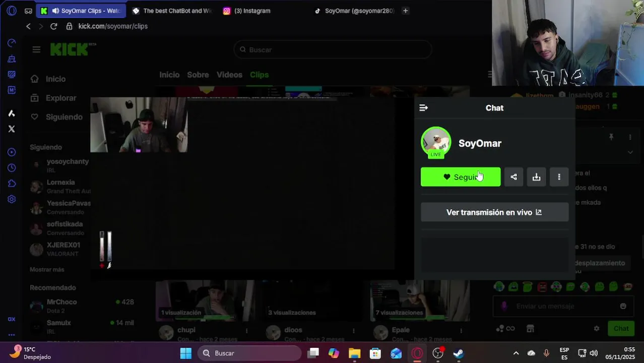This screenshot has height=363, width=644.
Task: Open GX Cleaner broom icon in sidebar
Action: (12, 59)
